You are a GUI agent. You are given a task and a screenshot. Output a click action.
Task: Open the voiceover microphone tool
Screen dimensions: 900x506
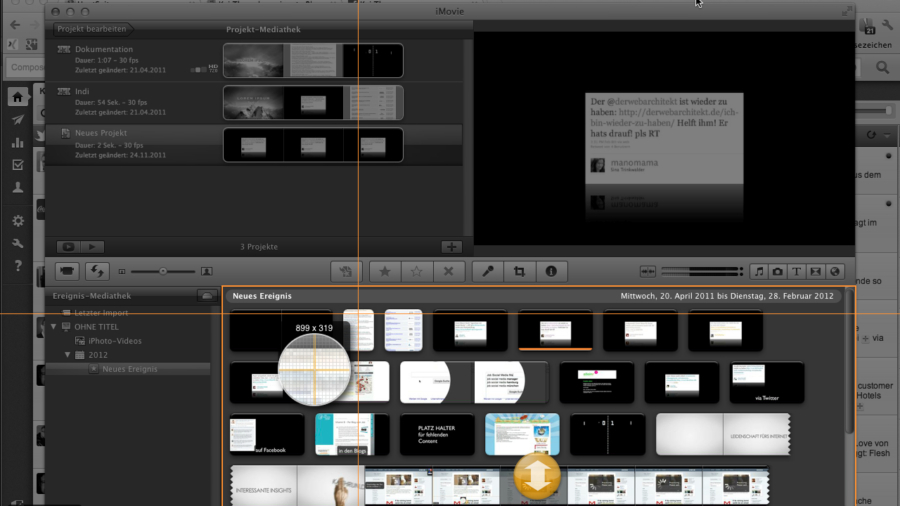click(488, 271)
